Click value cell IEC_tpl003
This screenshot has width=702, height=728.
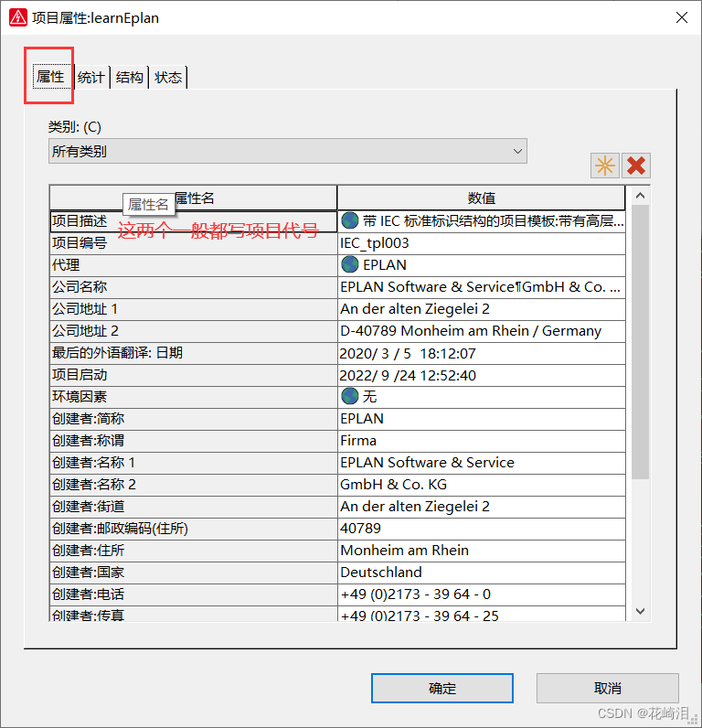coord(481,243)
